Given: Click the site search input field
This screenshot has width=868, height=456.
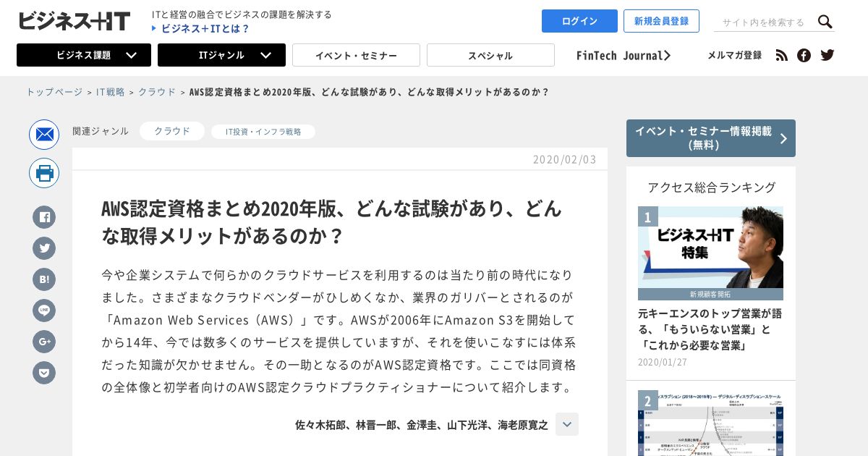Looking at the screenshot, I should pyautogui.click(x=764, y=22).
